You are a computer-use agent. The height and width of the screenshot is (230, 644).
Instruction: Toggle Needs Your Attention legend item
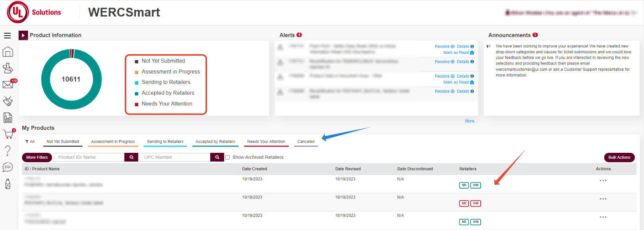coord(163,103)
